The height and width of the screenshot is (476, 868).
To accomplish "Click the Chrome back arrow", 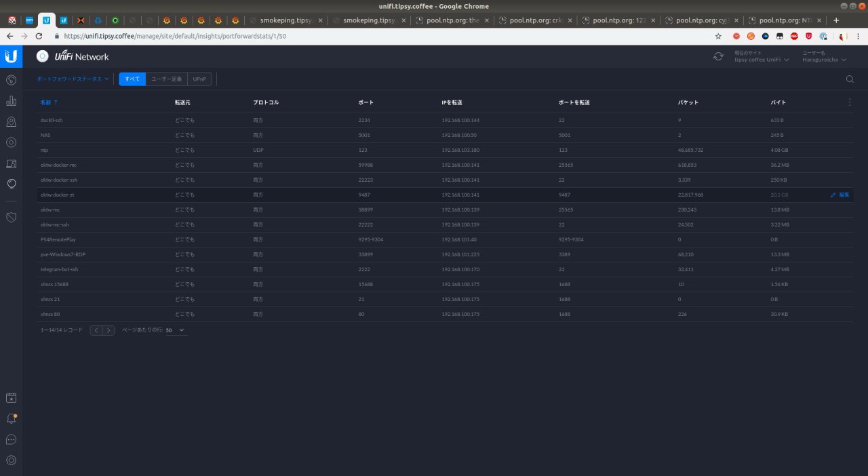I will [x=9, y=36].
